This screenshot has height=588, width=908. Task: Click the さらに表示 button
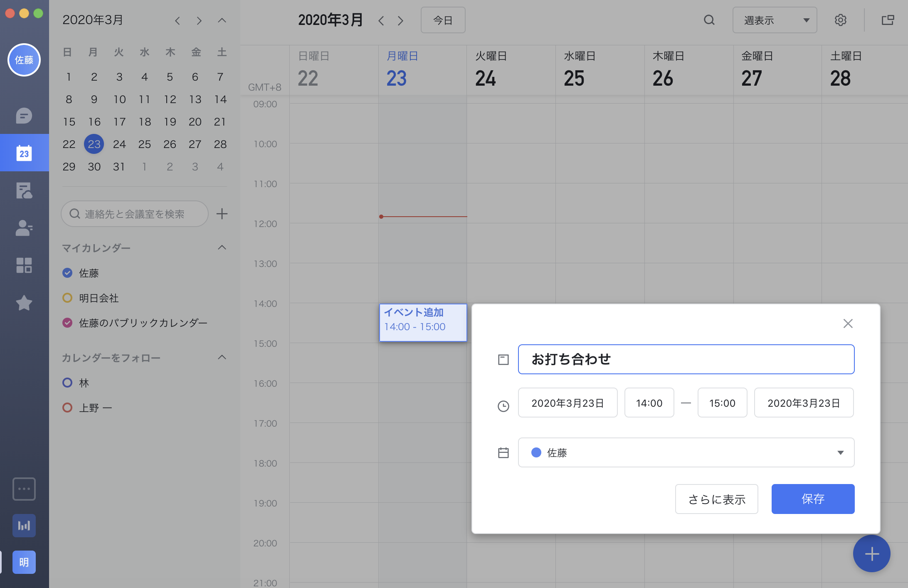click(716, 499)
